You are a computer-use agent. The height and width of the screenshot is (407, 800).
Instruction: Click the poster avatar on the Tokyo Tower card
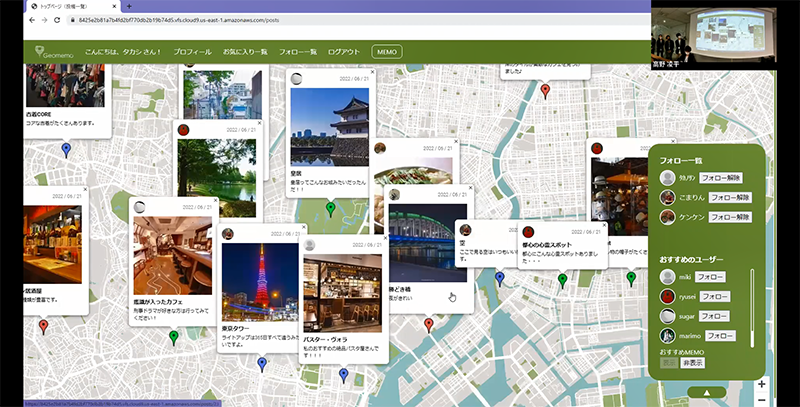[x=228, y=233]
